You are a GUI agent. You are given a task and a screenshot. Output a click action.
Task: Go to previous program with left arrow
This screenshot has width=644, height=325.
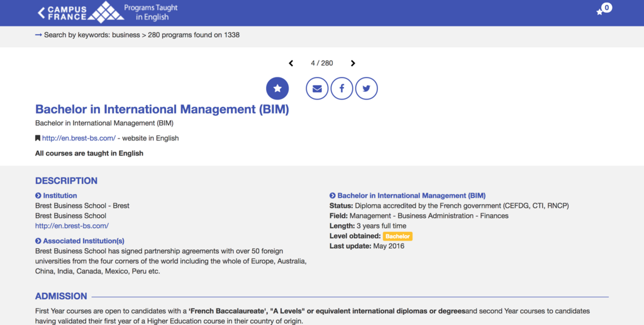pyautogui.click(x=291, y=63)
